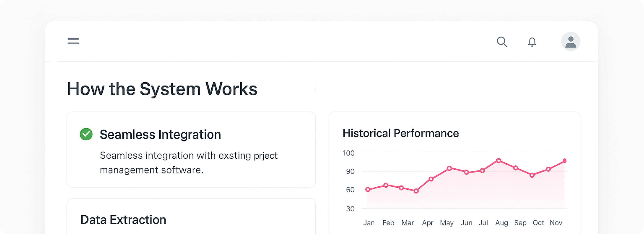The width and height of the screenshot is (644, 234).
Task: Click the Jun x-axis label
Action: tap(466, 223)
